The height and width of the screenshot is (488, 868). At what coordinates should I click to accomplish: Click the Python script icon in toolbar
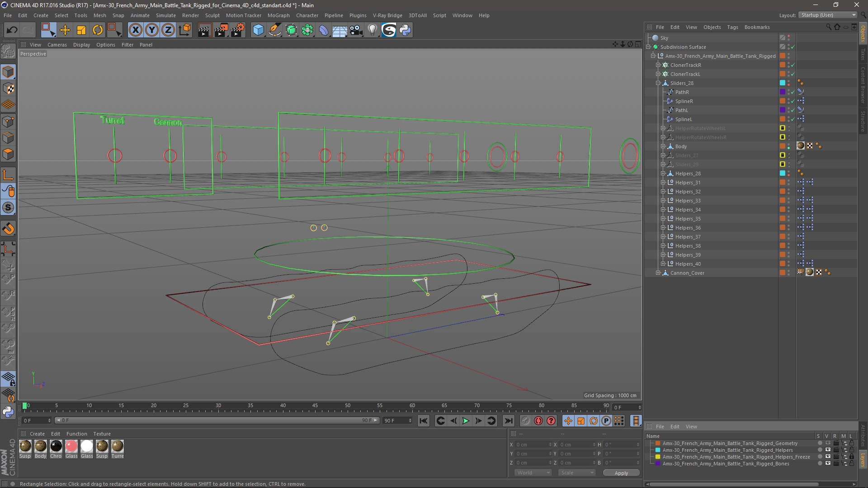point(405,30)
